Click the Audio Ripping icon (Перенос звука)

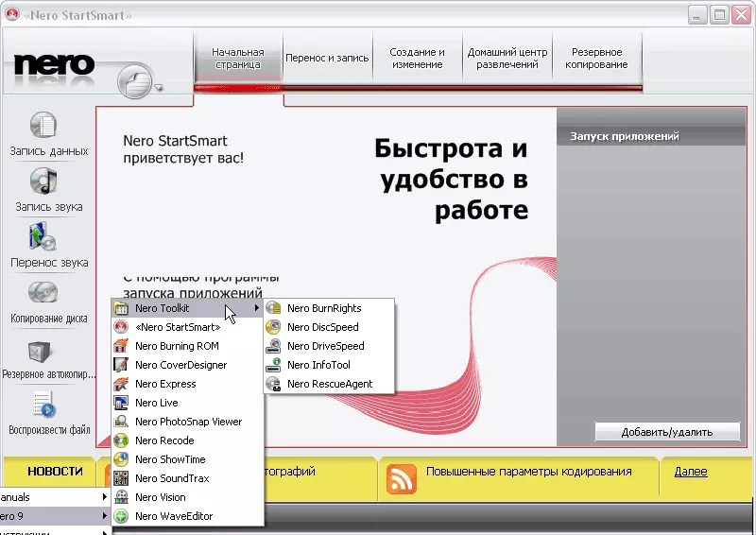(43, 236)
